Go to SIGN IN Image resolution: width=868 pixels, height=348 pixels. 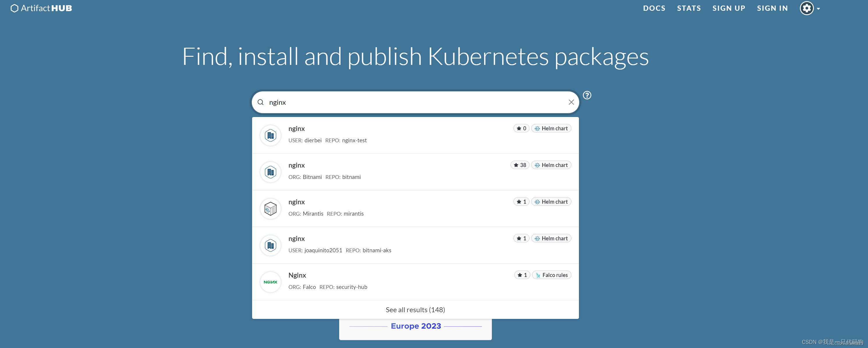click(x=772, y=8)
